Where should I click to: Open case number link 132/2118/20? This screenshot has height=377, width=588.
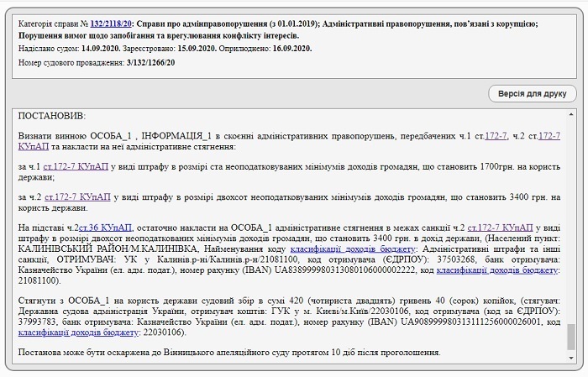pyautogui.click(x=111, y=24)
